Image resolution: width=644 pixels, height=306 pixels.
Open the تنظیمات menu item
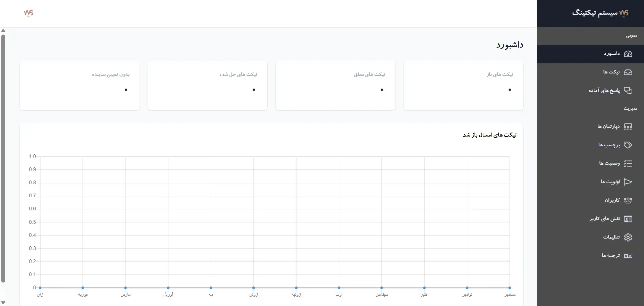click(611, 237)
